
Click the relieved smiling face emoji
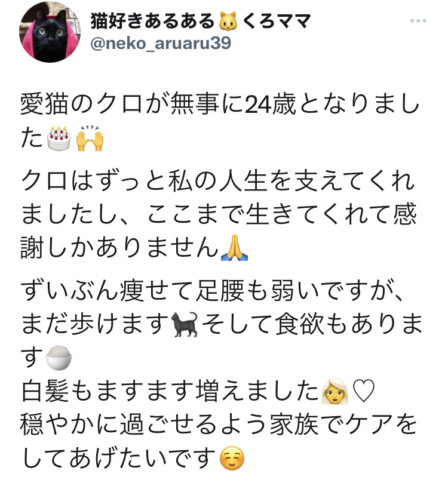(232, 459)
